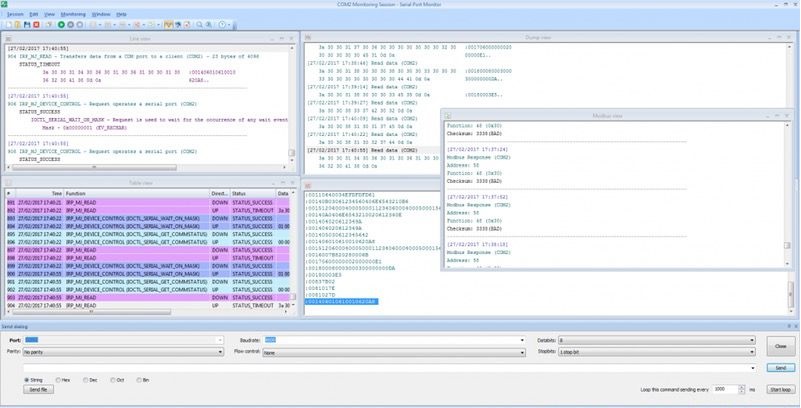Viewport: 801px width, 408px height.
Task: Click the red square stop icon
Action: coord(36,25)
